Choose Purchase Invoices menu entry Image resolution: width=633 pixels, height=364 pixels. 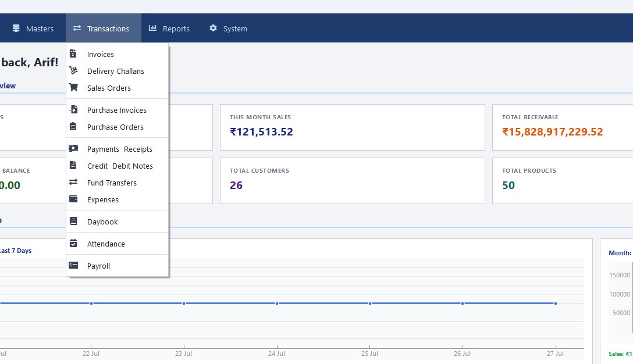(x=117, y=110)
